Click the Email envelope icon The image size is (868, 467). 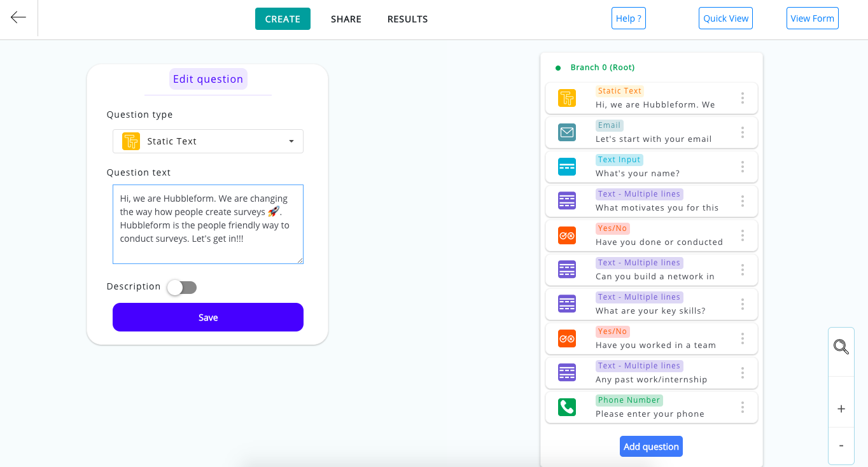[x=567, y=132]
